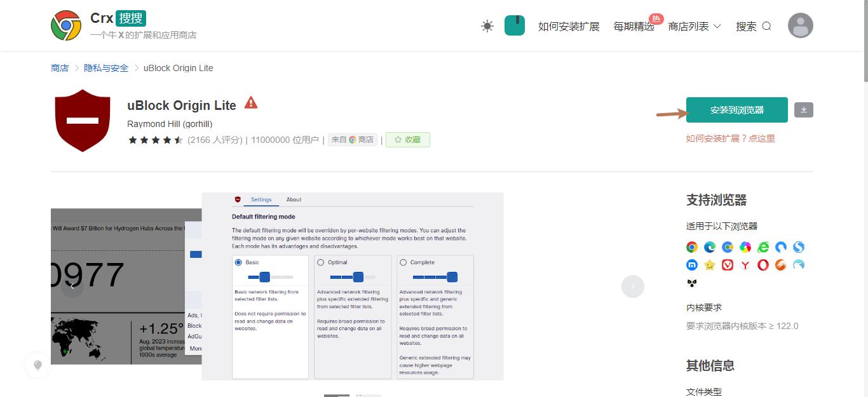
Task: Click the green square icon in header
Action: (515, 25)
